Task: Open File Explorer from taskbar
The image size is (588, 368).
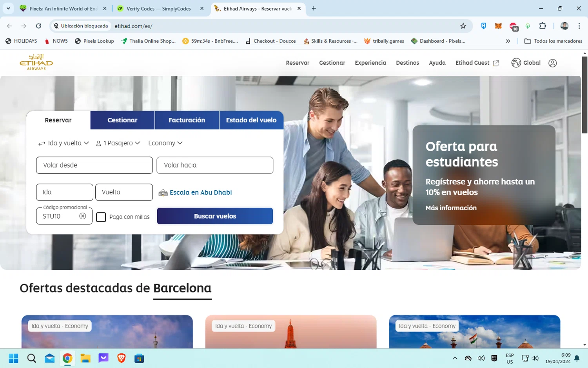Action: pos(85,358)
